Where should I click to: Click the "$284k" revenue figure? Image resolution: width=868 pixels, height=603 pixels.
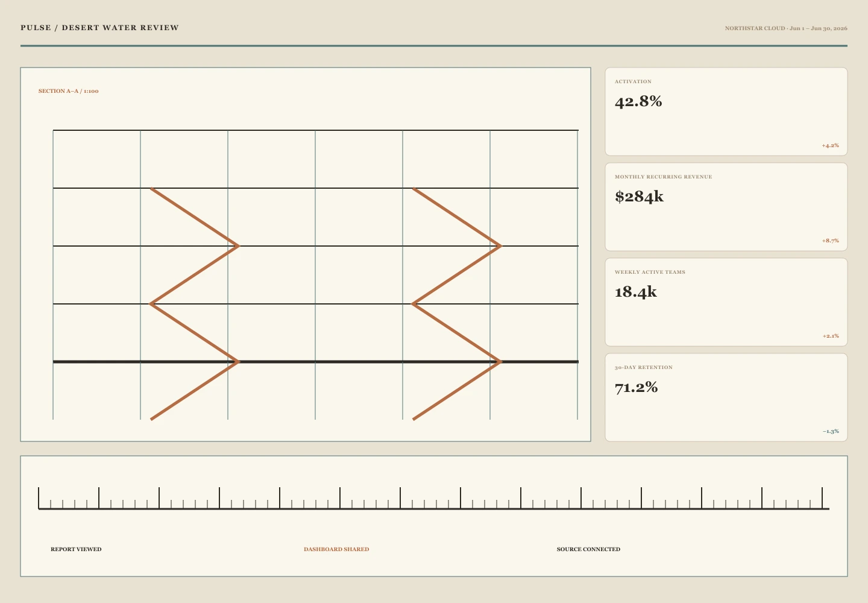639,197
